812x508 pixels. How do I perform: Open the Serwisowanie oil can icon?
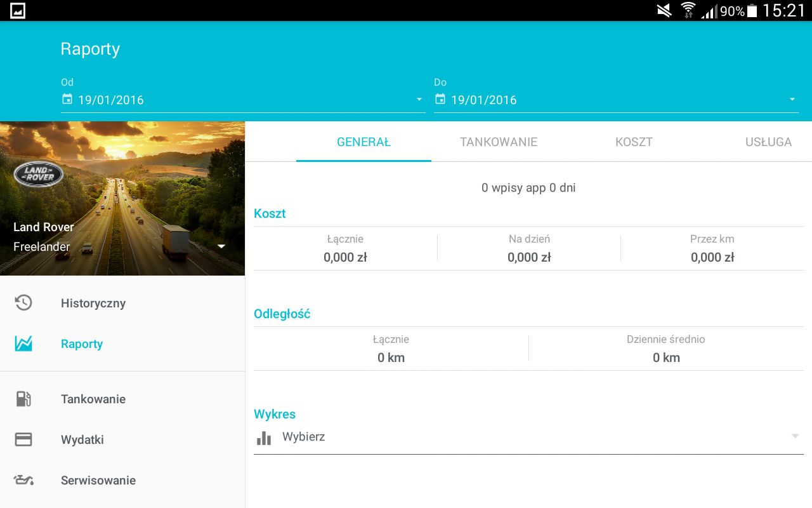click(x=23, y=480)
